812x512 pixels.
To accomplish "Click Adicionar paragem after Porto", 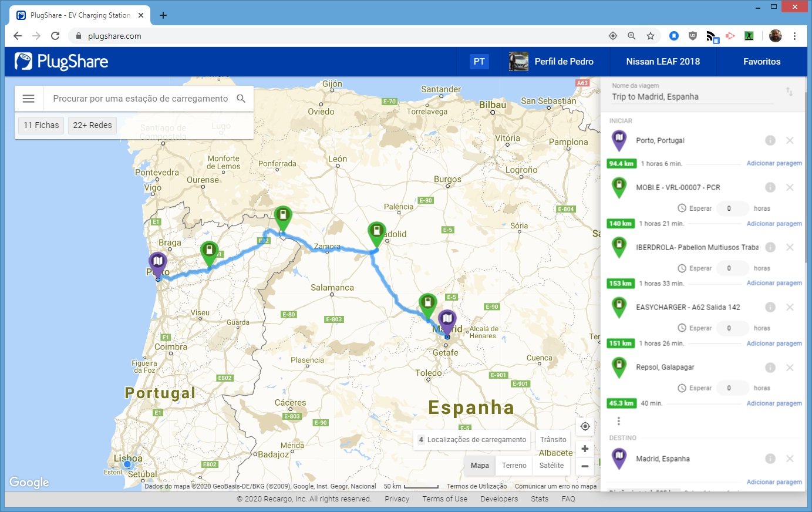I will click(x=774, y=163).
